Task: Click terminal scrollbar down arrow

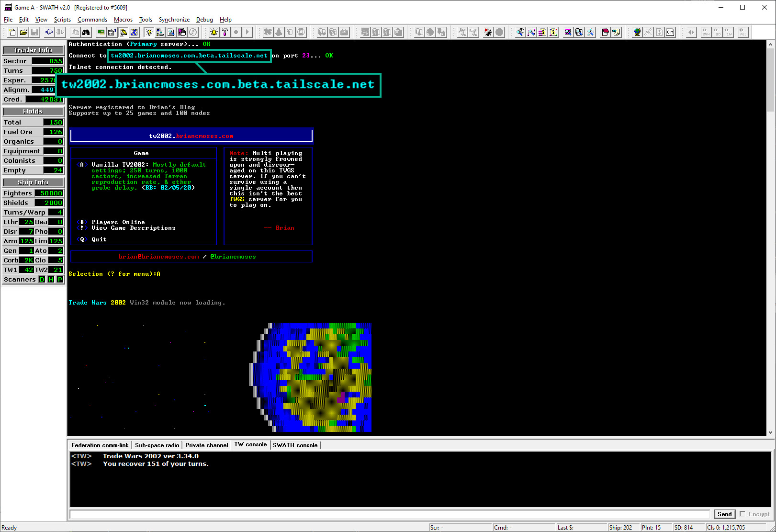Action: click(x=770, y=432)
